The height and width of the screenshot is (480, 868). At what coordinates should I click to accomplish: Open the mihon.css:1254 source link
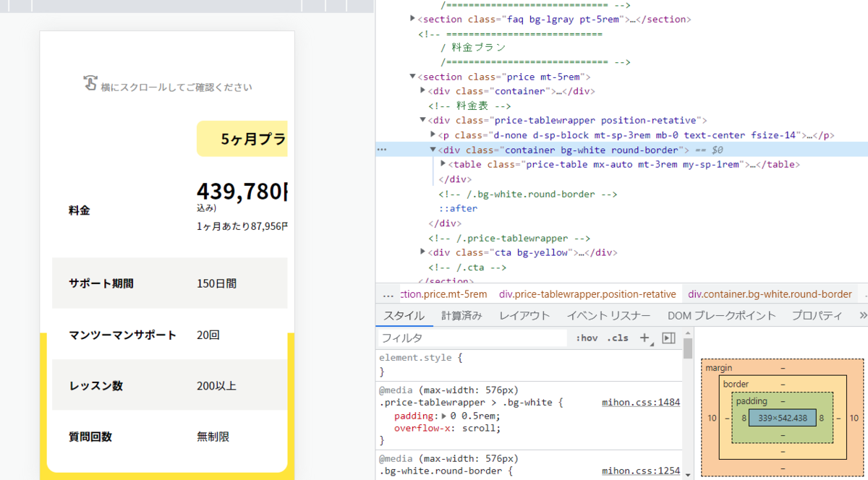[640, 471]
